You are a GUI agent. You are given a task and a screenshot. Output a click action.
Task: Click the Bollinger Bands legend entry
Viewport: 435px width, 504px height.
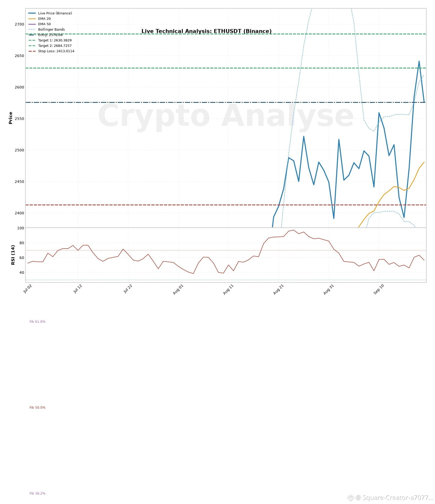point(47,29)
